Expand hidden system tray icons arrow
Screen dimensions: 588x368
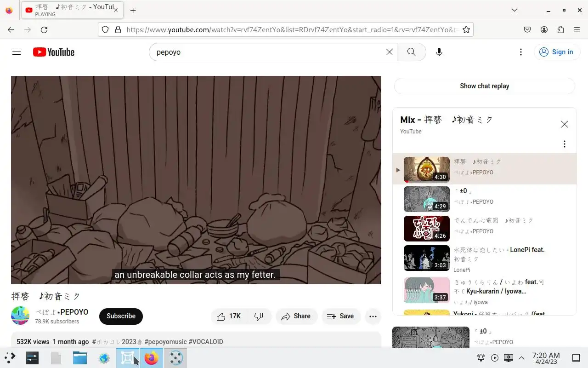[521, 357]
